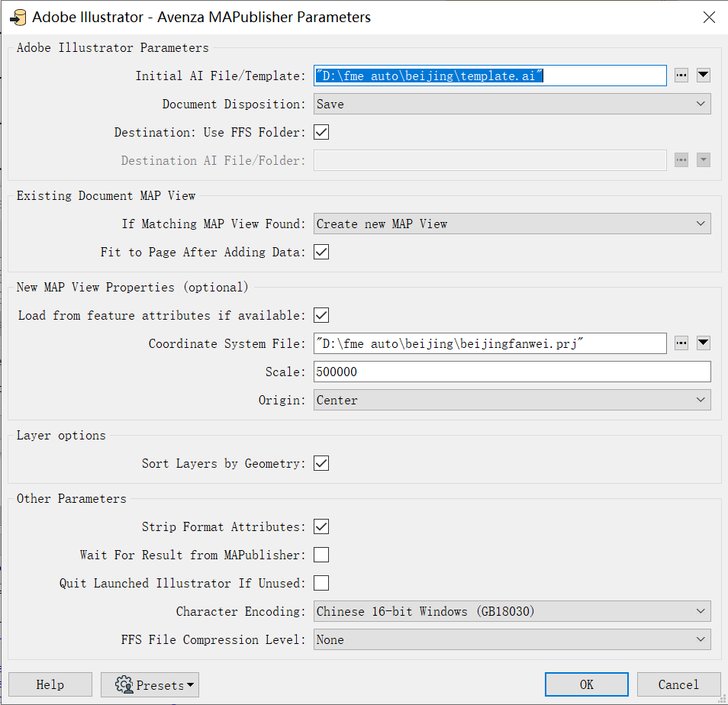728x705 pixels.
Task: Close the MAPublisher Parameters dialog
Action: [707, 17]
